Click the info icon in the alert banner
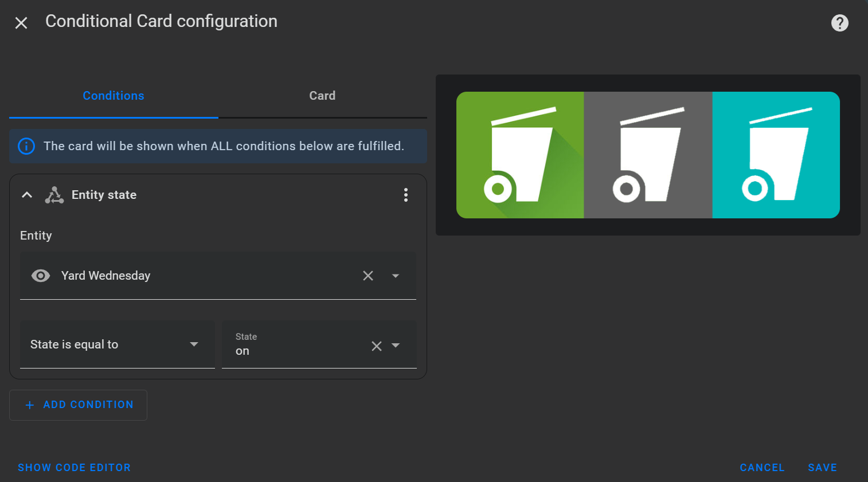 pos(26,146)
